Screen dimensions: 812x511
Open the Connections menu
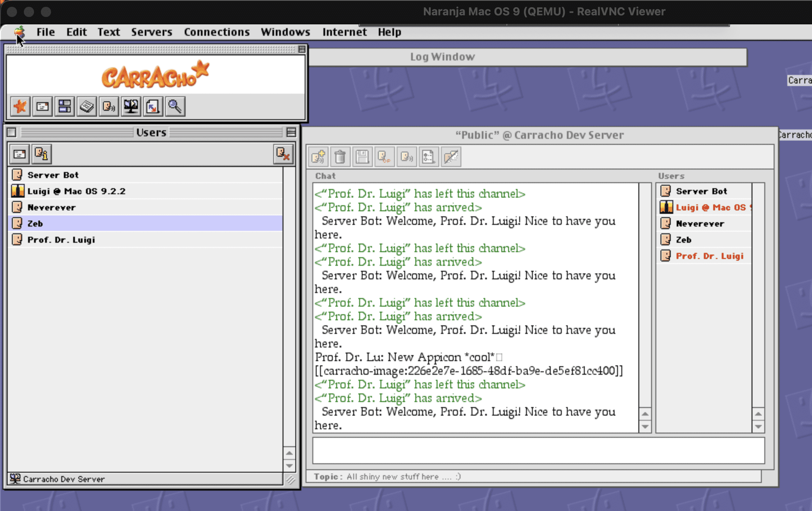point(217,32)
